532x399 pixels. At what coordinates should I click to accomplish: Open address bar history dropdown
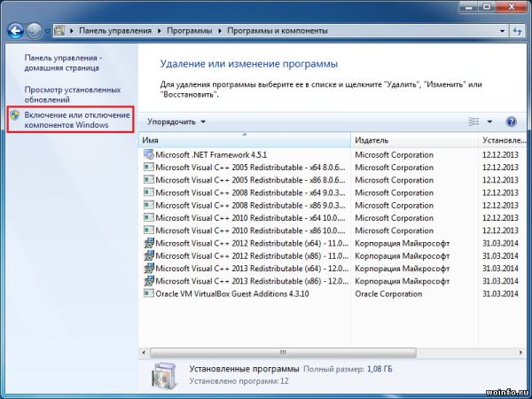point(502,31)
